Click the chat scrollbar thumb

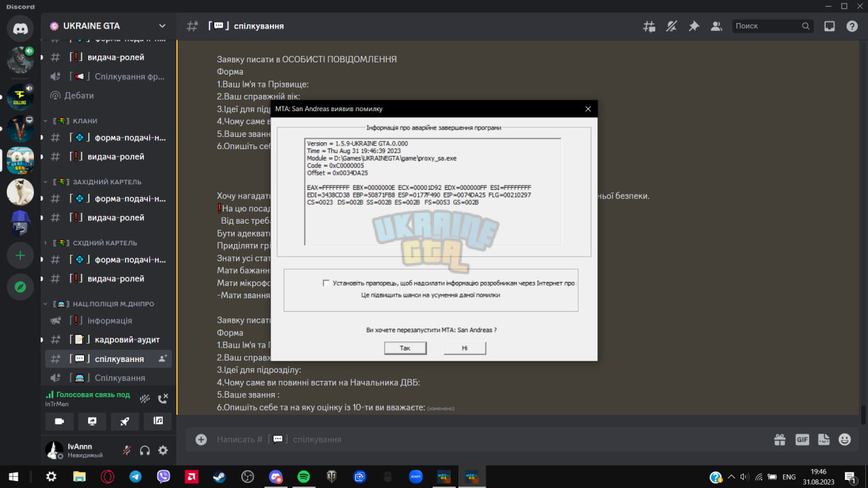pos(863,414)
